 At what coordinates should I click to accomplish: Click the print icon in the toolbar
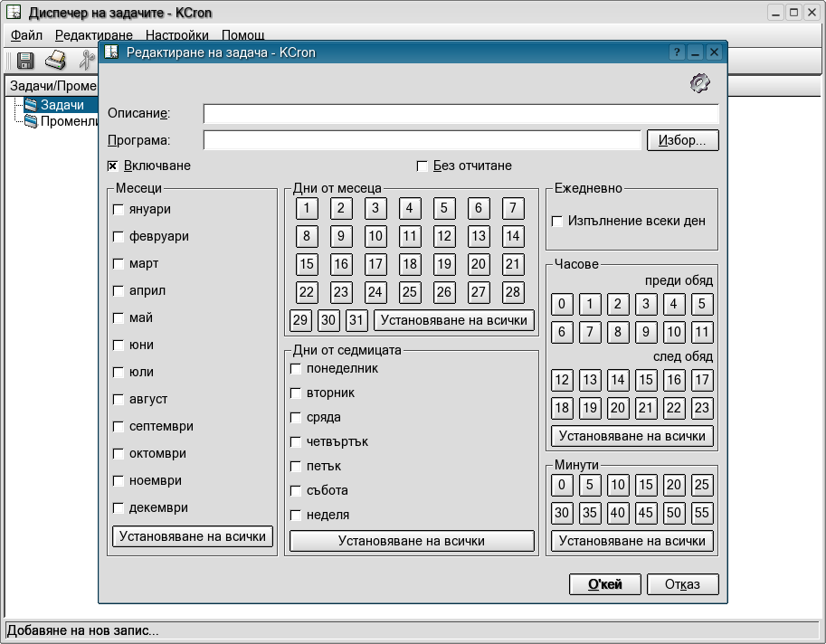tap(56, 61)
